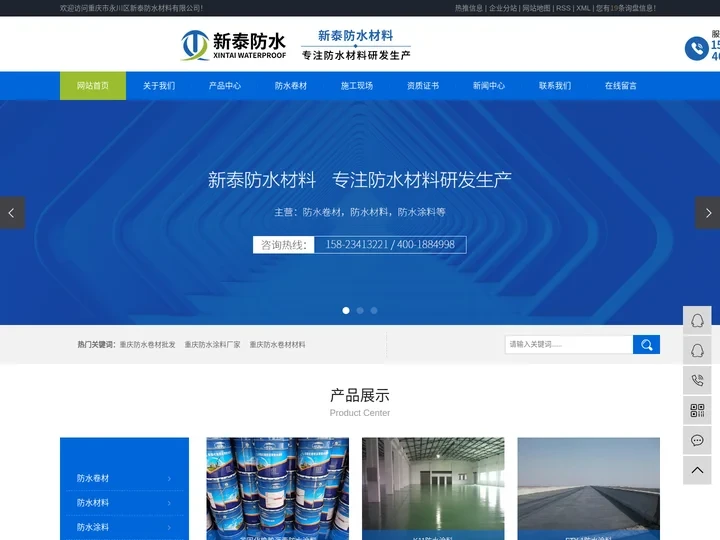Click 热推信息 top link

pos(469,8)
